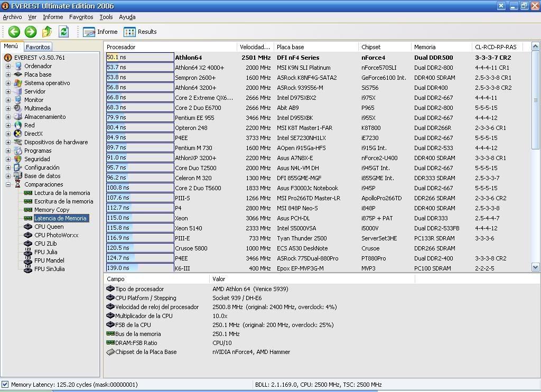Select the Servidor icon in the tree
The image size is (541, 392).
(18, 91)
